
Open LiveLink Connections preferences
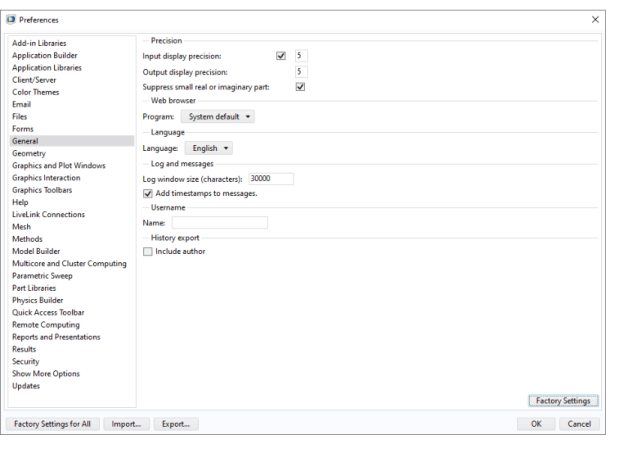click(72, 215)
